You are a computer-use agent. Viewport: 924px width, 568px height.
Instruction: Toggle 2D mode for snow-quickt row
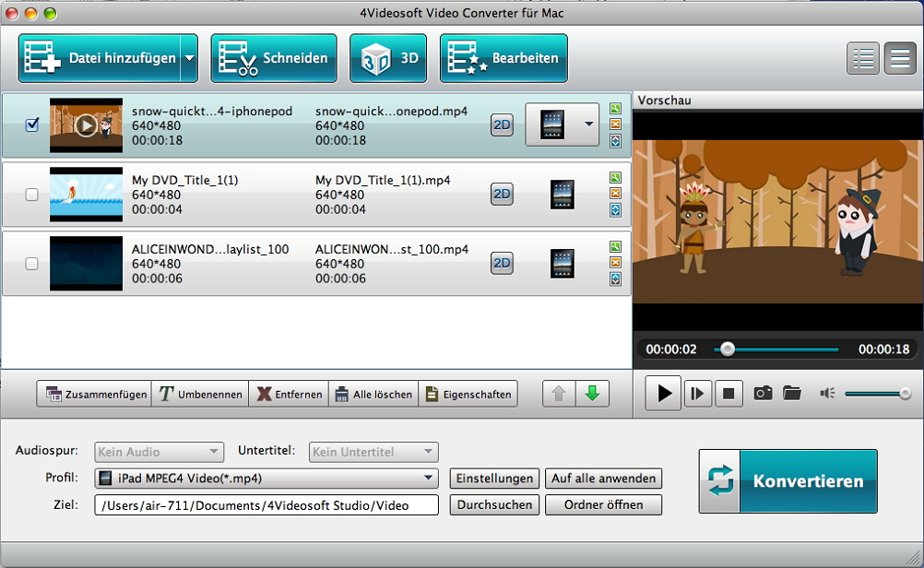[x=502, y=124]
